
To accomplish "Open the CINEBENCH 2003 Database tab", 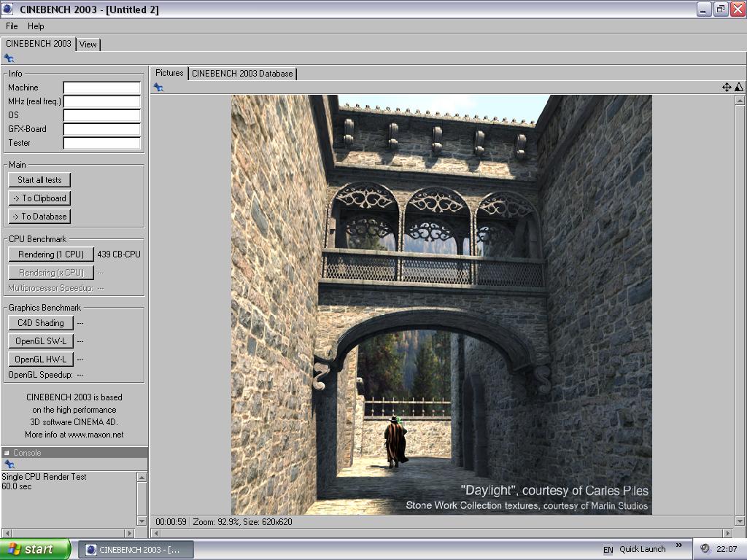I will tap(242, 74).
